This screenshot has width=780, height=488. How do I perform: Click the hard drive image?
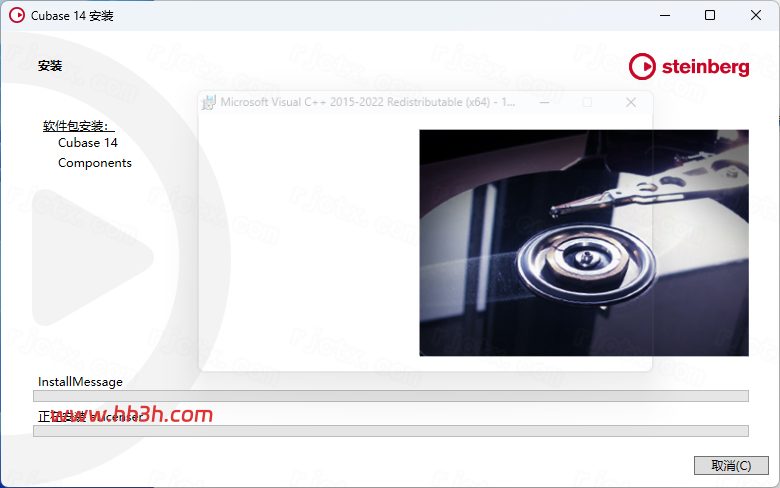[584, 243]
